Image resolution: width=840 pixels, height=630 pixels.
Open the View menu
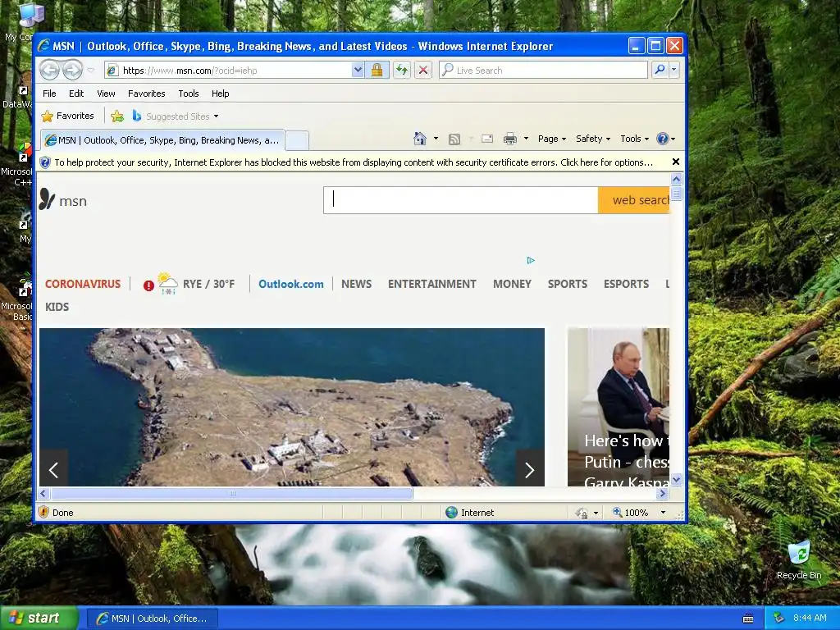[x=106, y=94]
